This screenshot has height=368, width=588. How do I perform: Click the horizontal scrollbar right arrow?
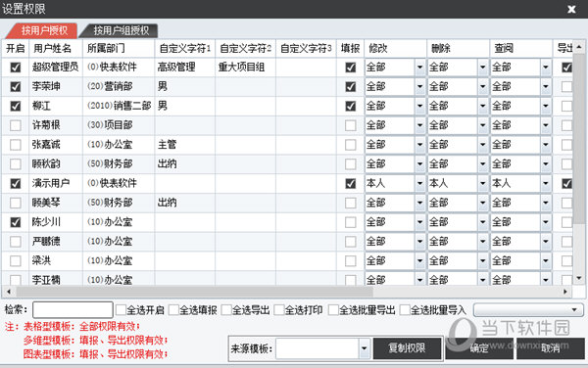pyautogui.click(x=565, y=292)
